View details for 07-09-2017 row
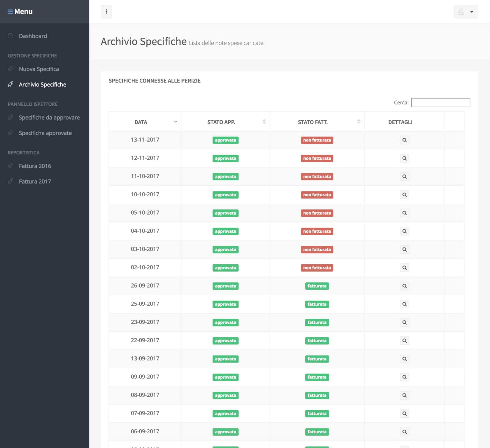The height and width of the screenshot is (448, 490). click(405, 413)
